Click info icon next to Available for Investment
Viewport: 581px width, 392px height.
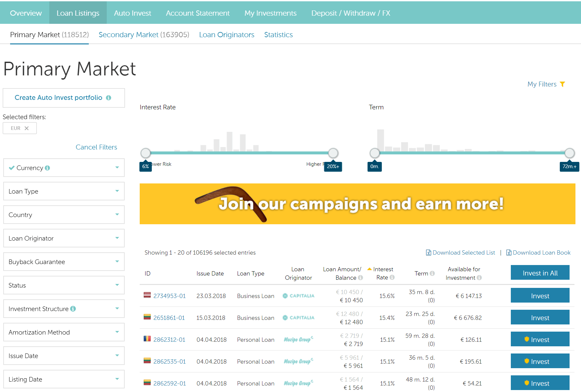tap(479, 278)
